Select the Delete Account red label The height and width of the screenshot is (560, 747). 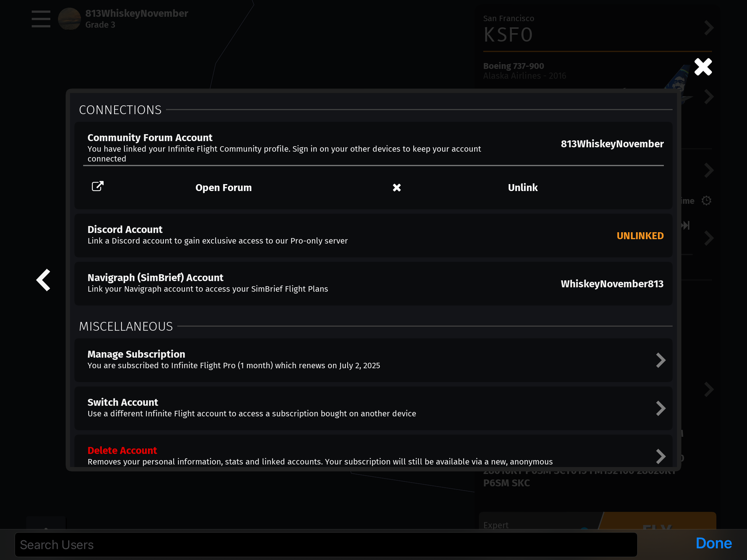click(x=122, y=450)
